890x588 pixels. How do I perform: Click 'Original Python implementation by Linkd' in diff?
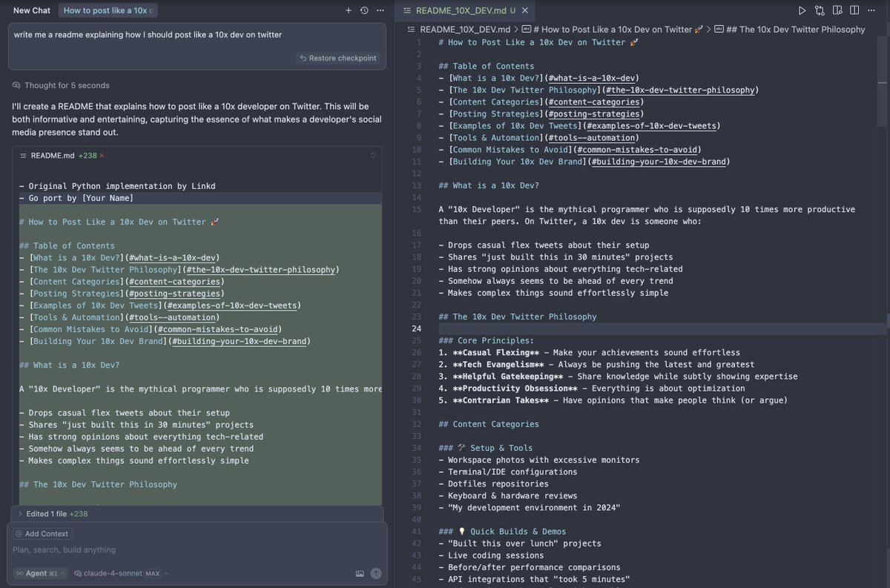coord(122,186)
